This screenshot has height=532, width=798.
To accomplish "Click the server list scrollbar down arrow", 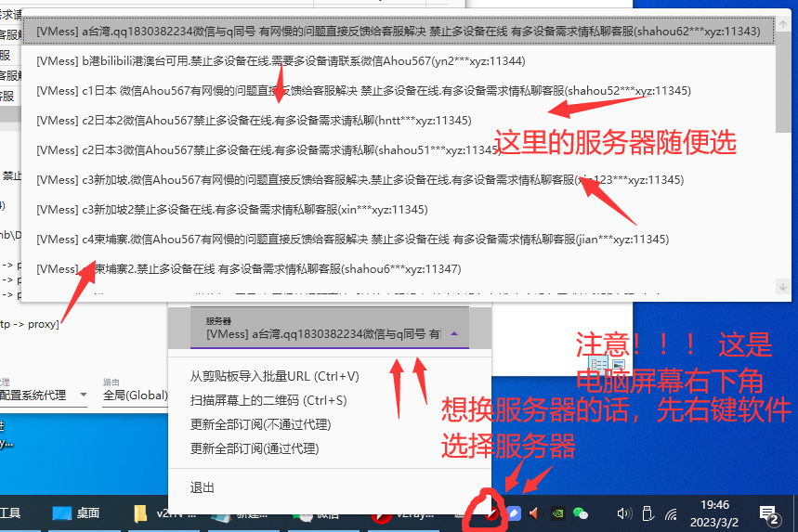I will pos(782,288).
